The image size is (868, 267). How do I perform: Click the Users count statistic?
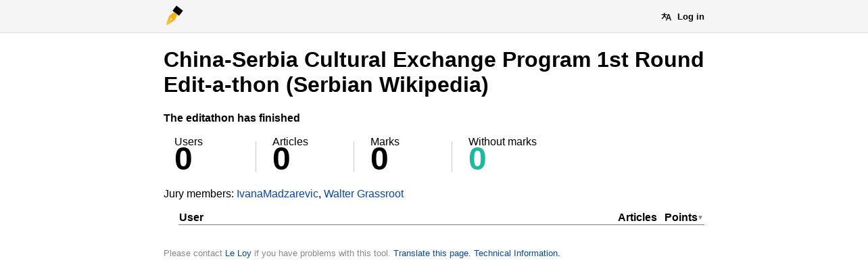click(183, 160)
